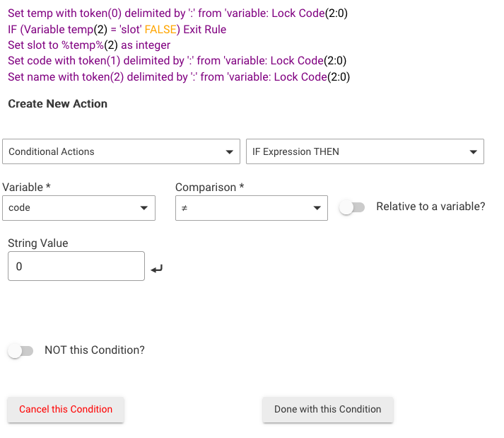Click the 'String Value' label
This screenshot has height=438, width=504.
point(38,243)
